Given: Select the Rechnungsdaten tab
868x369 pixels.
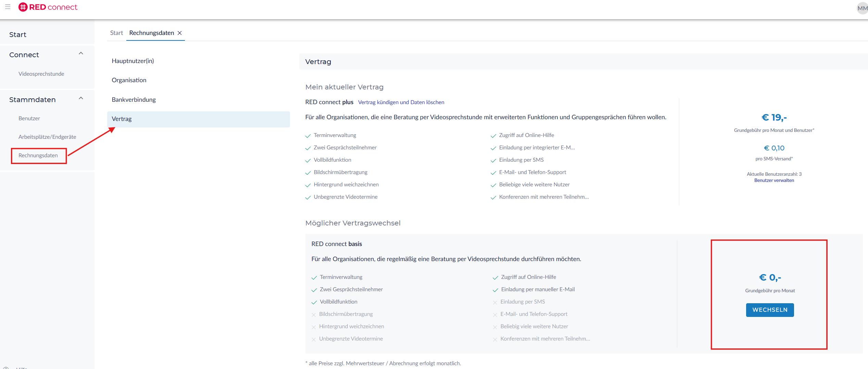Looking at the screenshot, I should pos(151,33).
